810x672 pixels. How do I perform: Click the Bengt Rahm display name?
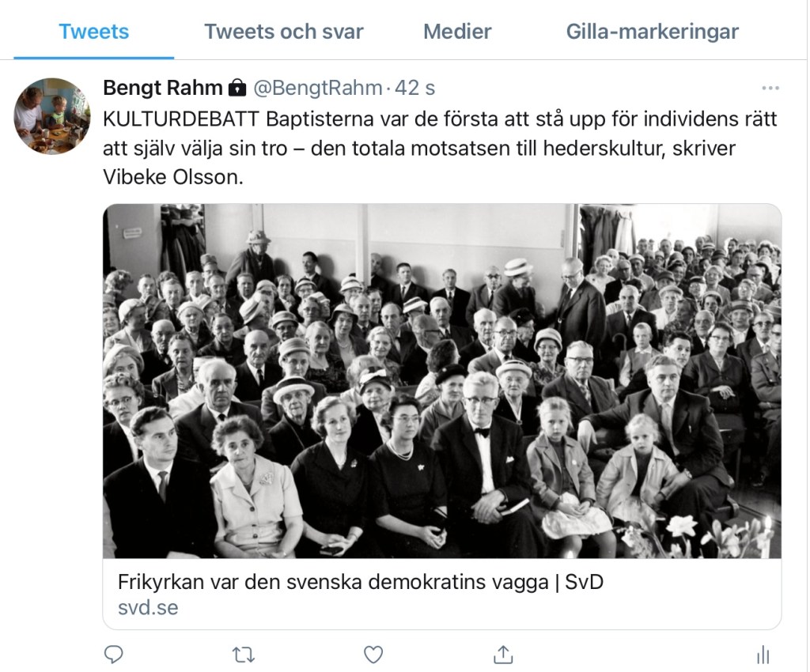[x=163, y=88]
